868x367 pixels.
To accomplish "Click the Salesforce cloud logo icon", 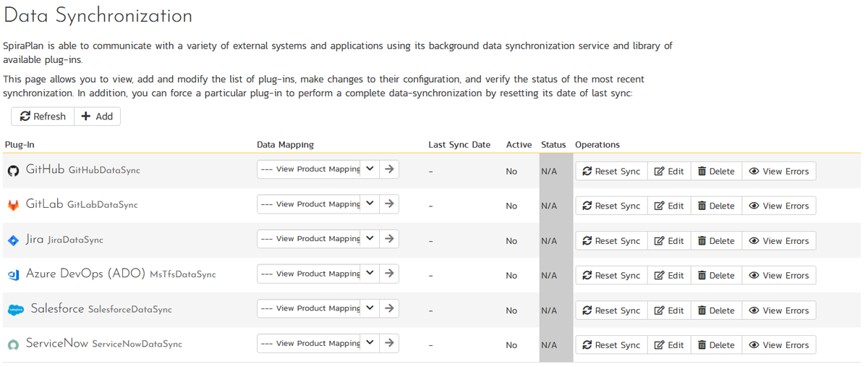I will tap(16, 310).
